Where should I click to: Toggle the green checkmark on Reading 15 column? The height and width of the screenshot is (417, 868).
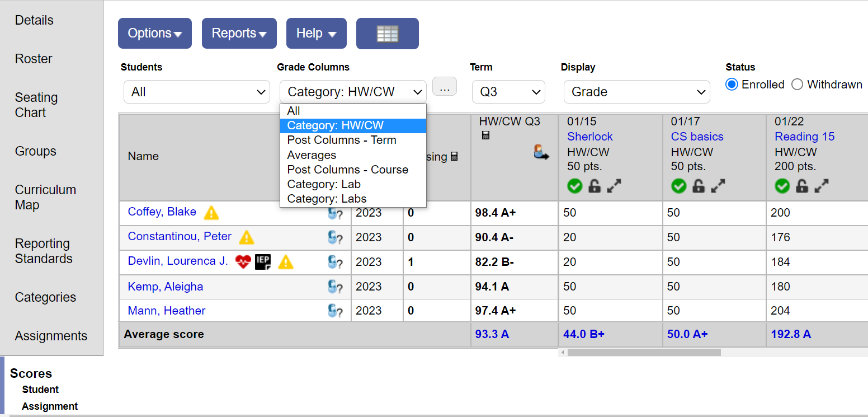tap(782, 185)
